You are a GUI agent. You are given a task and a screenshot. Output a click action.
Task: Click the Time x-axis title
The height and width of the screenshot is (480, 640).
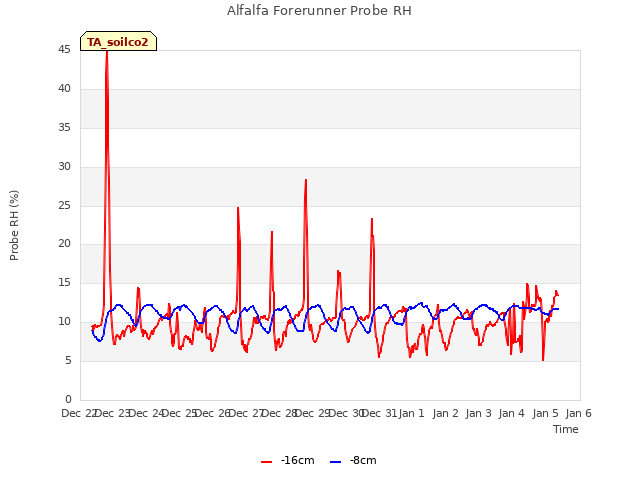[566, 429]
